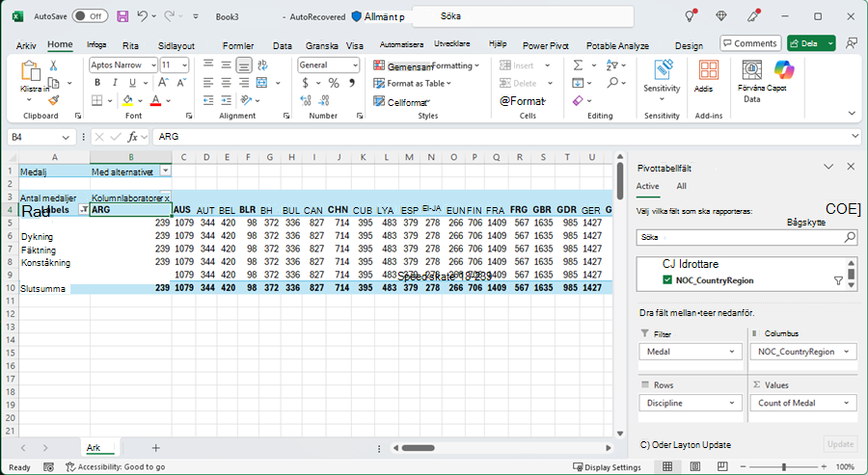Click the Insert Function fx icon
Screen dimensions: 868x475
(132, 137)
